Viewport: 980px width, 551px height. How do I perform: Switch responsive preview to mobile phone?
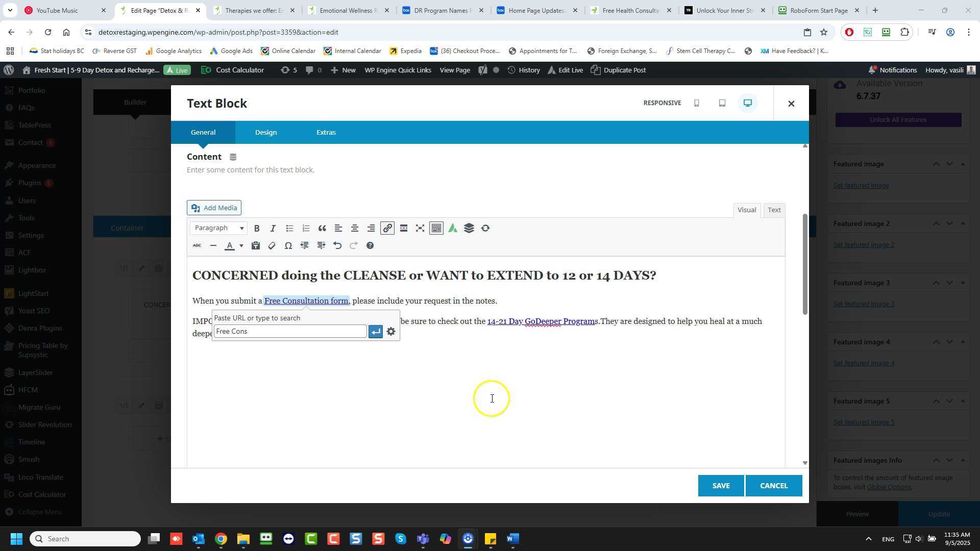(x=697, y=104)
